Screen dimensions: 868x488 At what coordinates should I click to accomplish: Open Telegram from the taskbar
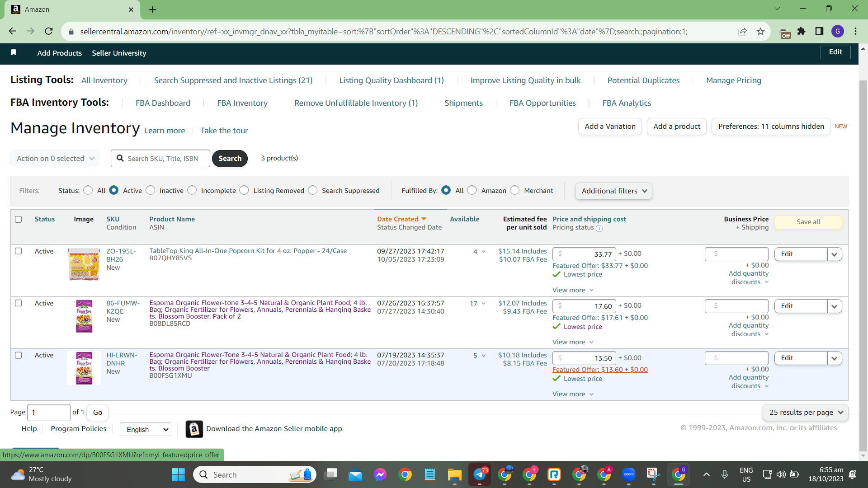click(x=479, y=474)
